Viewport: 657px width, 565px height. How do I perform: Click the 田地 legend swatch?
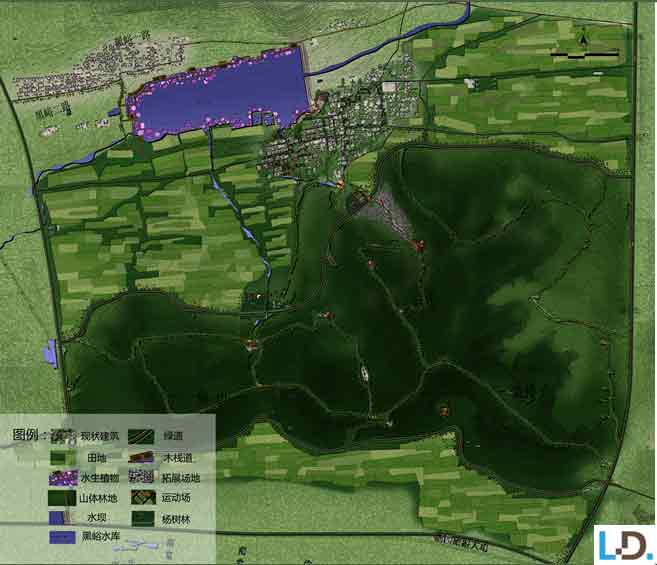[63, 456]
